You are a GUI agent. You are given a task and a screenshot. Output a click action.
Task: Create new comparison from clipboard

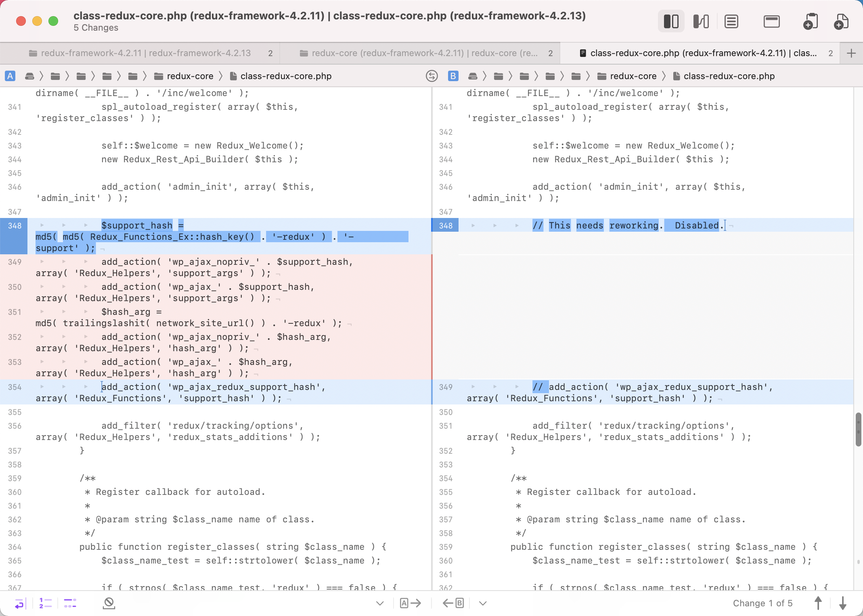pos(810,21)
